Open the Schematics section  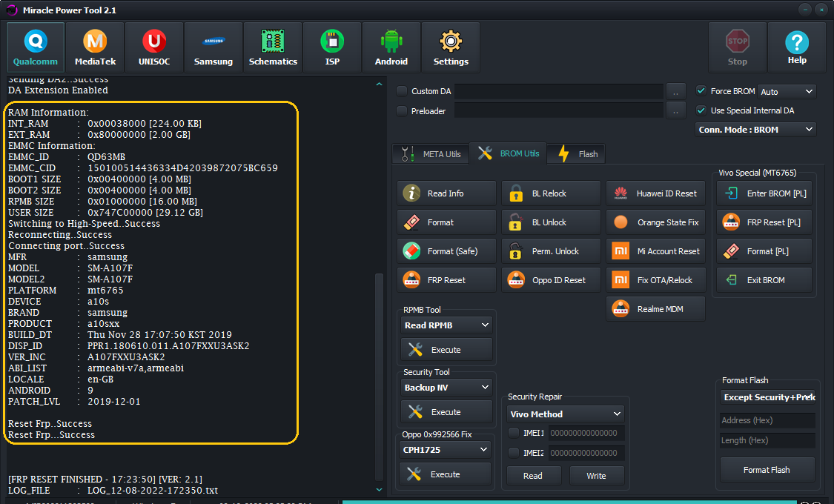pos(273,47)
